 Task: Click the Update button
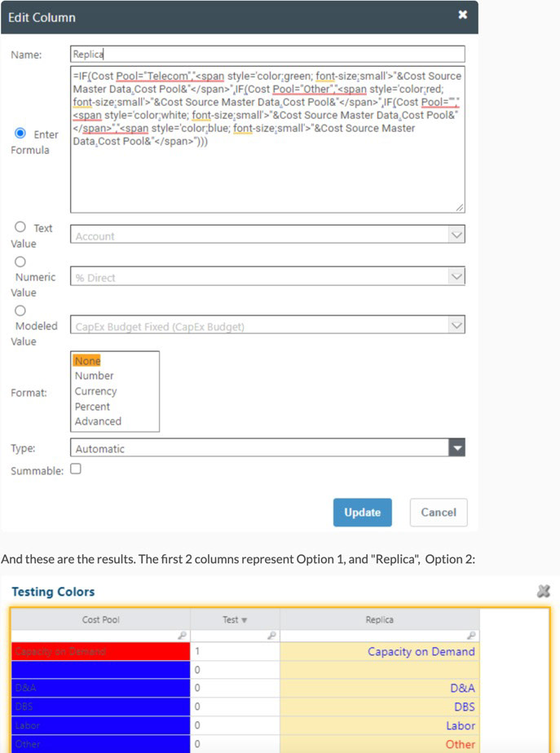[363, 513]
